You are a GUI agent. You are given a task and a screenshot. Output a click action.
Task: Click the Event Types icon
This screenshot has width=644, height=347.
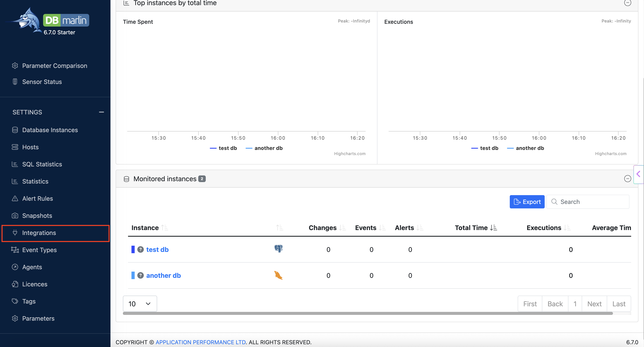coord(15,250)
